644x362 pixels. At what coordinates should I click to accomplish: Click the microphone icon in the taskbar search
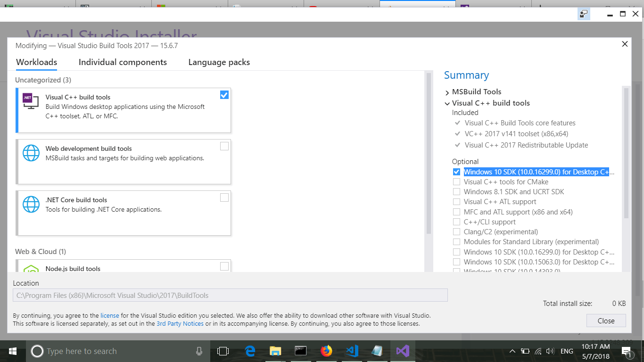(x=199, y=351)
